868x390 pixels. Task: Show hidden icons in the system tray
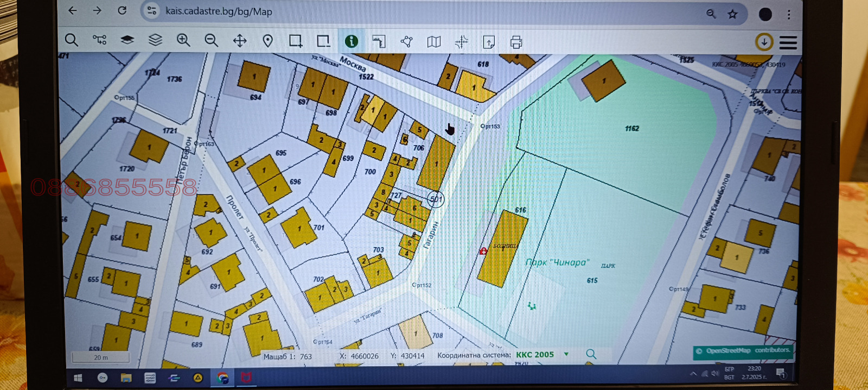point(693,374)
